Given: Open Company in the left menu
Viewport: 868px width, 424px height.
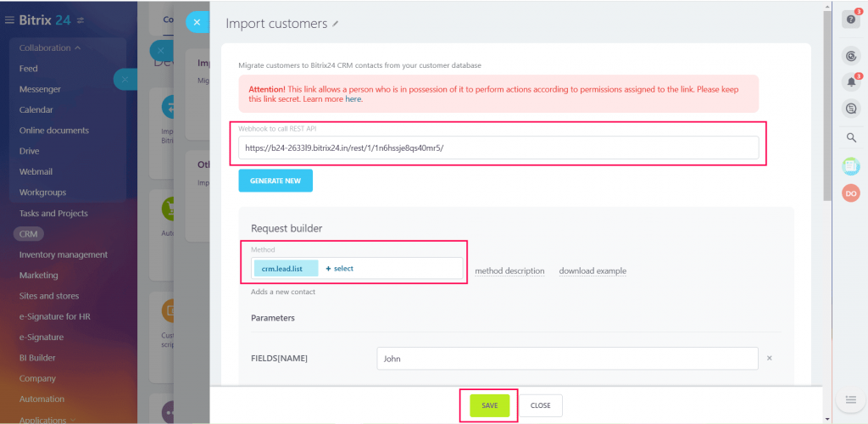Looking at the screenshot, I should click(37, 378).
